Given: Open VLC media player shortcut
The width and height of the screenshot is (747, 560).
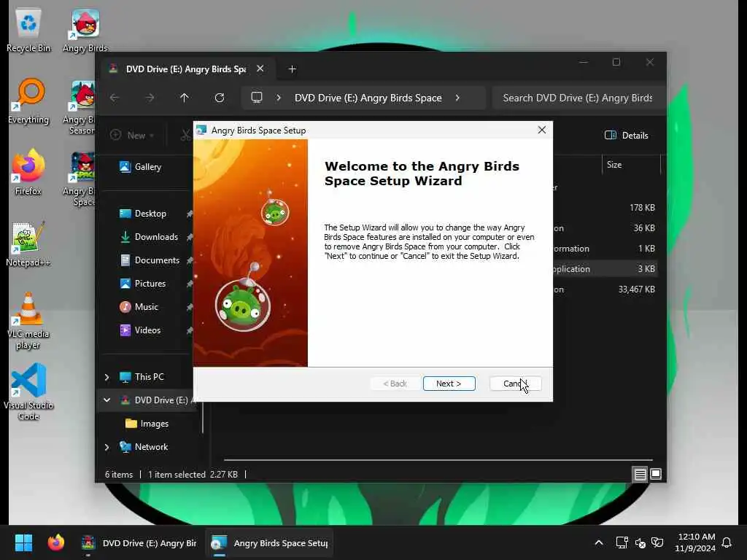Looking at the screenshot, I should pyautogui.click(x=28, y=321).
